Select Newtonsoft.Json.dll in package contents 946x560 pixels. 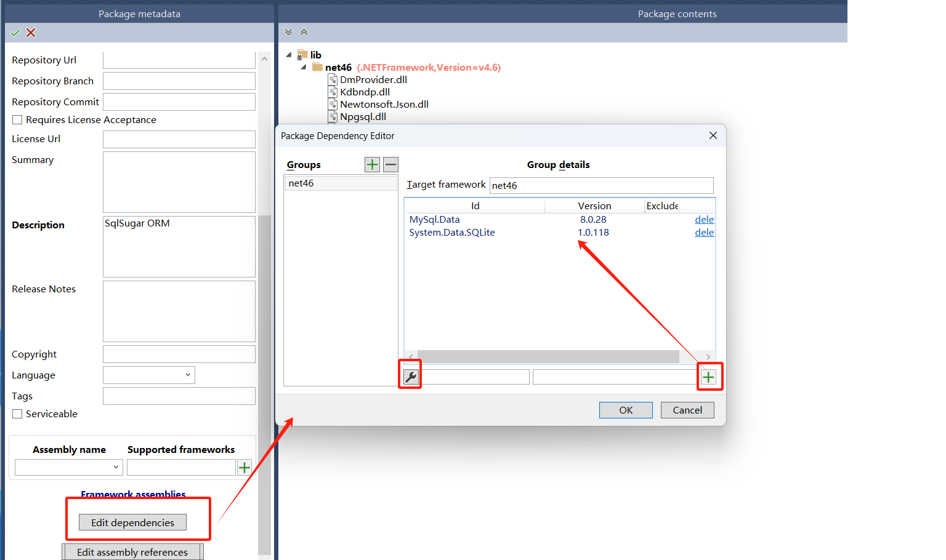click(x=384, y=104)
